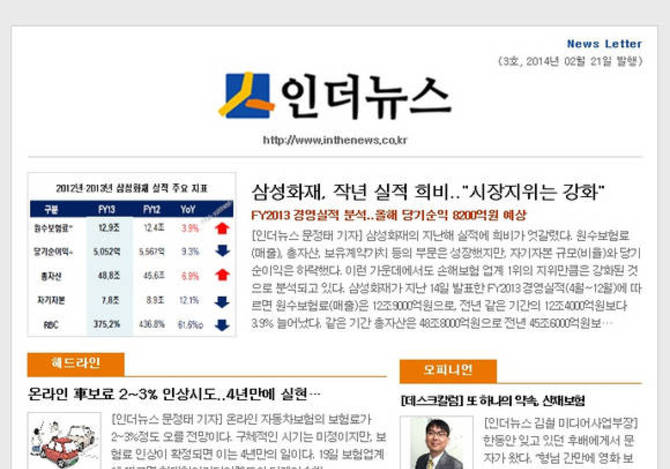Select the 오피니언 section tab
This screenshot has height=469, width=670.
coord(448,371)
